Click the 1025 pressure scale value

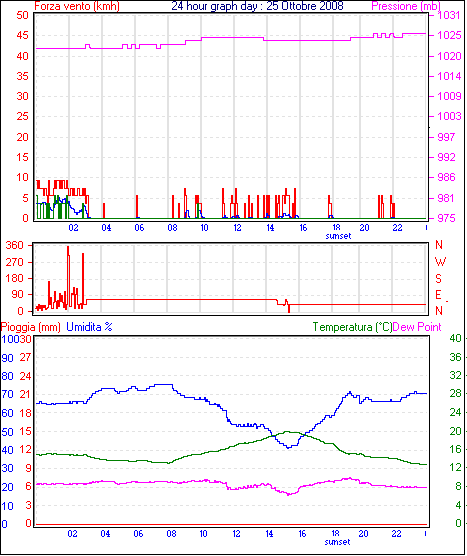pos(449,35)
